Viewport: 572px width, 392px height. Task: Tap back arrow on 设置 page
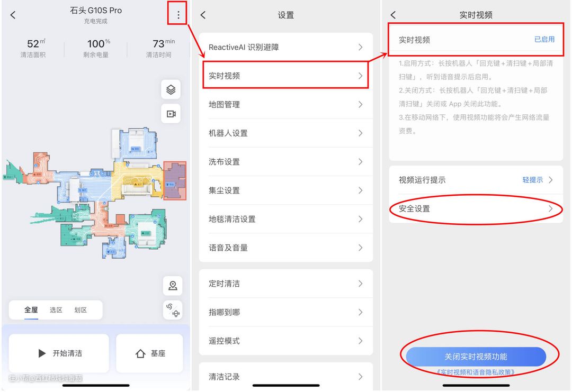203,15
